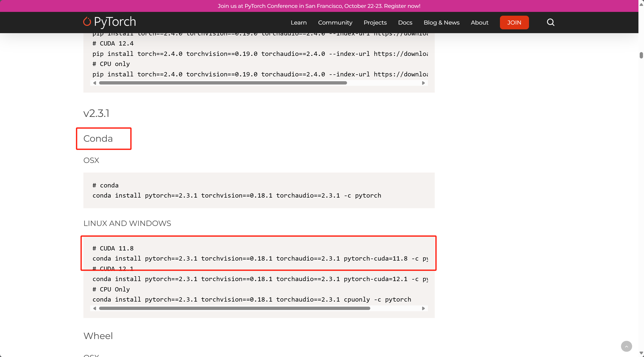Click the back-to-top arrow button

click(x=626, y=346)
